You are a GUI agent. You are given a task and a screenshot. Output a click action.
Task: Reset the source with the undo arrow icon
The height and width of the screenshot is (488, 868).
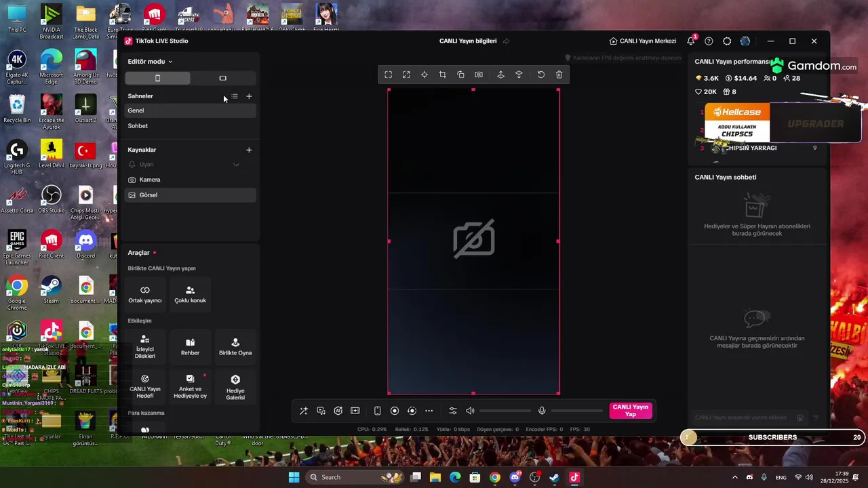click(541, 75)
